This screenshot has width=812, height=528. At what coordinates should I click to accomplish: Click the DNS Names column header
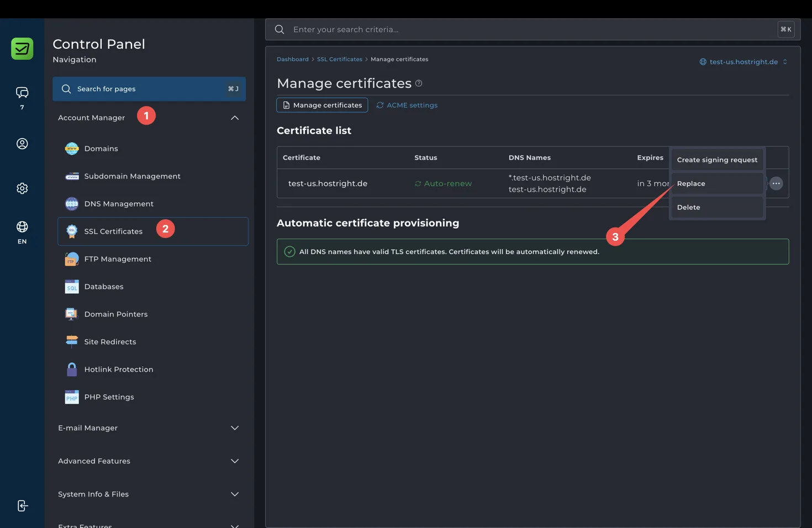click(x=530, y=158)
